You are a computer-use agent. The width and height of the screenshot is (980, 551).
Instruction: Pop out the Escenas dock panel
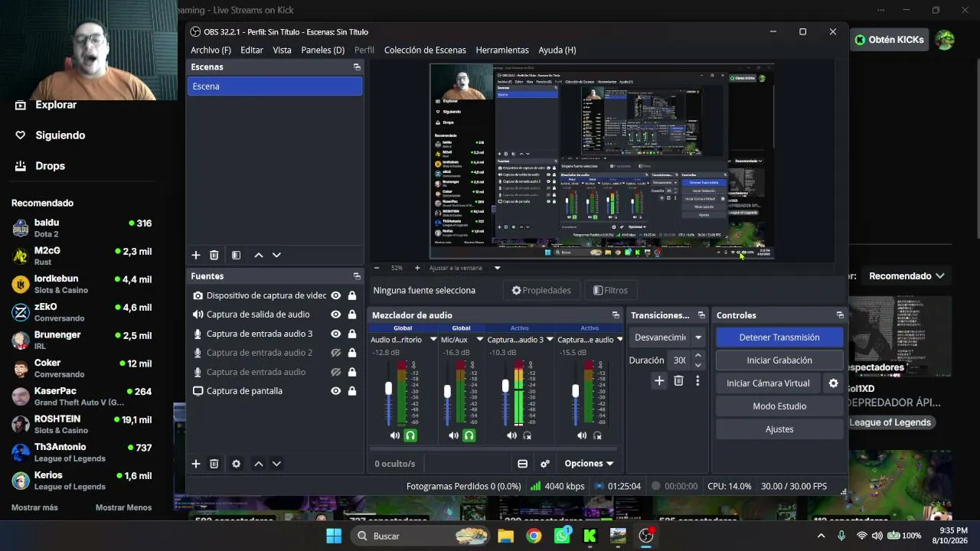click(357, 67)
